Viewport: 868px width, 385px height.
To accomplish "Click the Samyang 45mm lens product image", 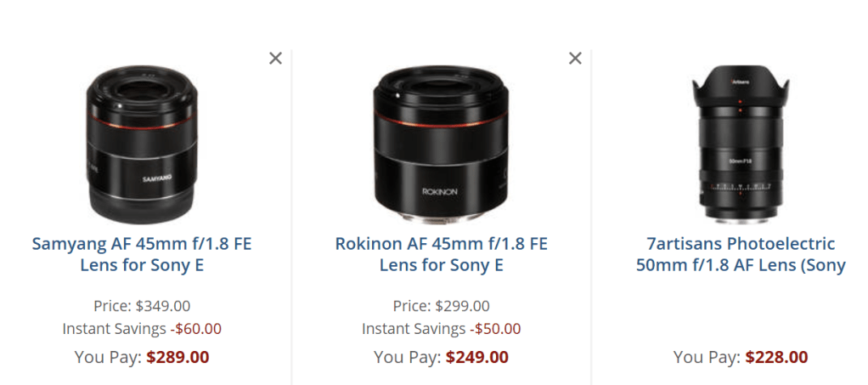I will [142, 142].
